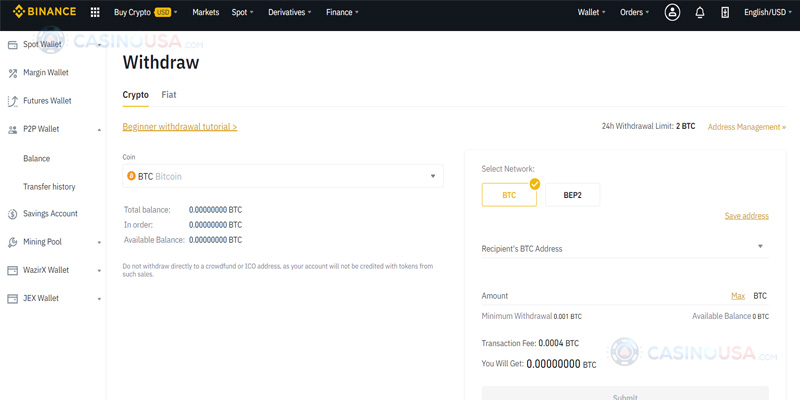800x400 pixels.
Task: Click the orange Bitcoin coin icon
Action: [x=131, y=176]
